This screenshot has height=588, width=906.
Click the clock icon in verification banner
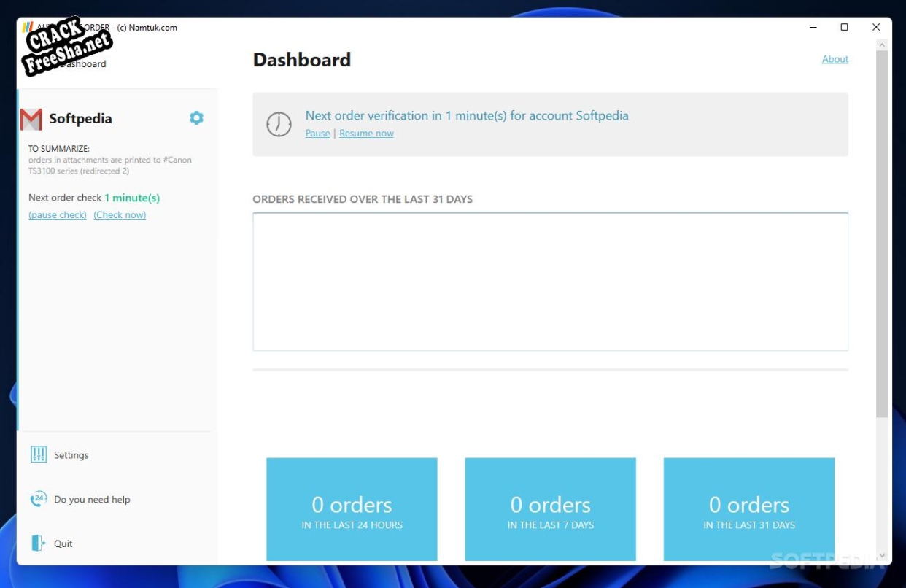[x=279, y=124]
